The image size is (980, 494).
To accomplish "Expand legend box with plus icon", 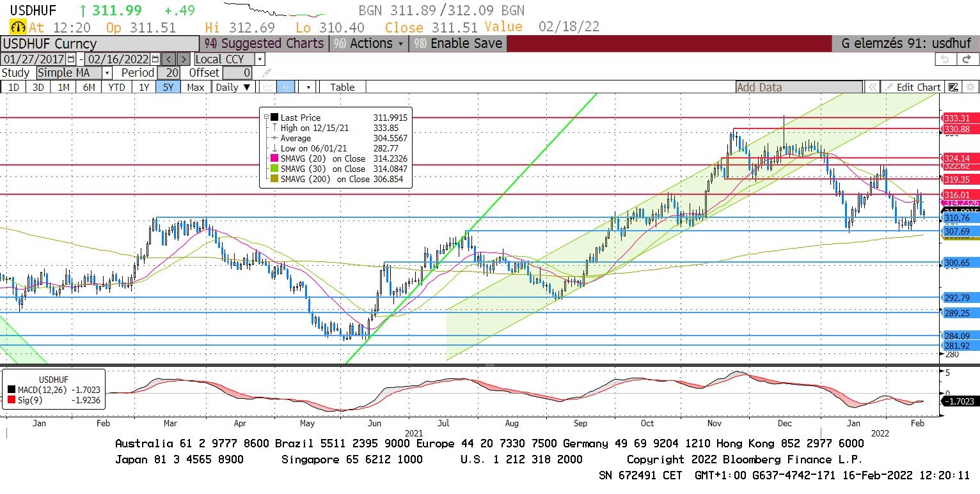I will [x=266, y=118].
